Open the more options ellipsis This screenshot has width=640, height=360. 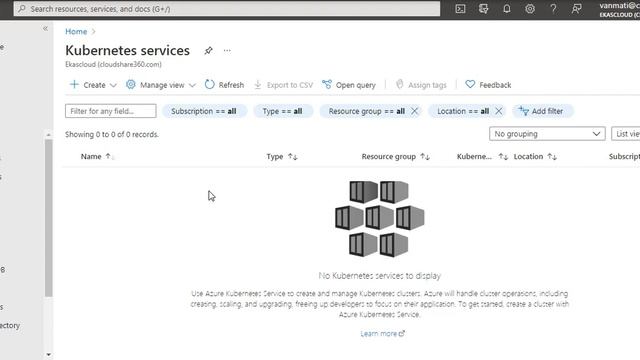pos(227,51)
